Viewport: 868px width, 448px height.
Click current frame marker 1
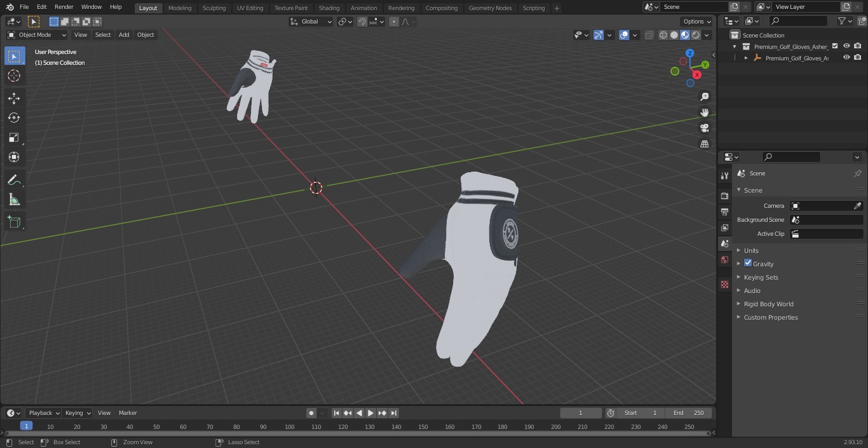(x=26, y=426)
